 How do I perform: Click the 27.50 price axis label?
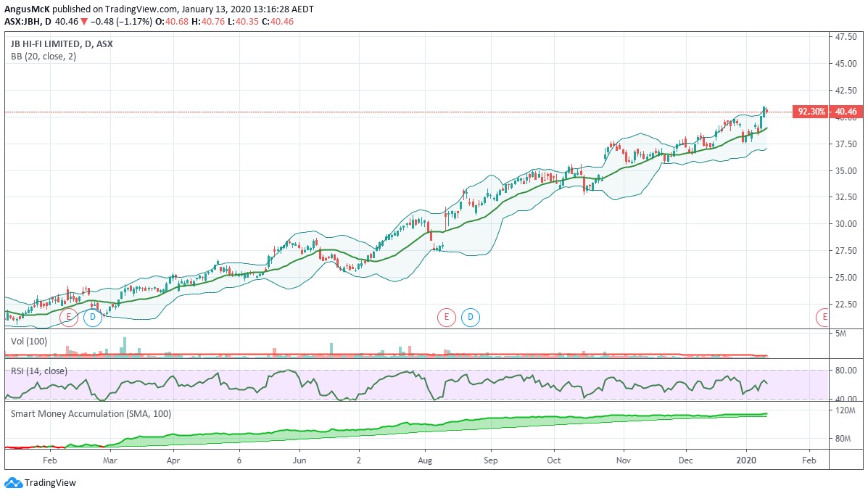click(846, 251)
